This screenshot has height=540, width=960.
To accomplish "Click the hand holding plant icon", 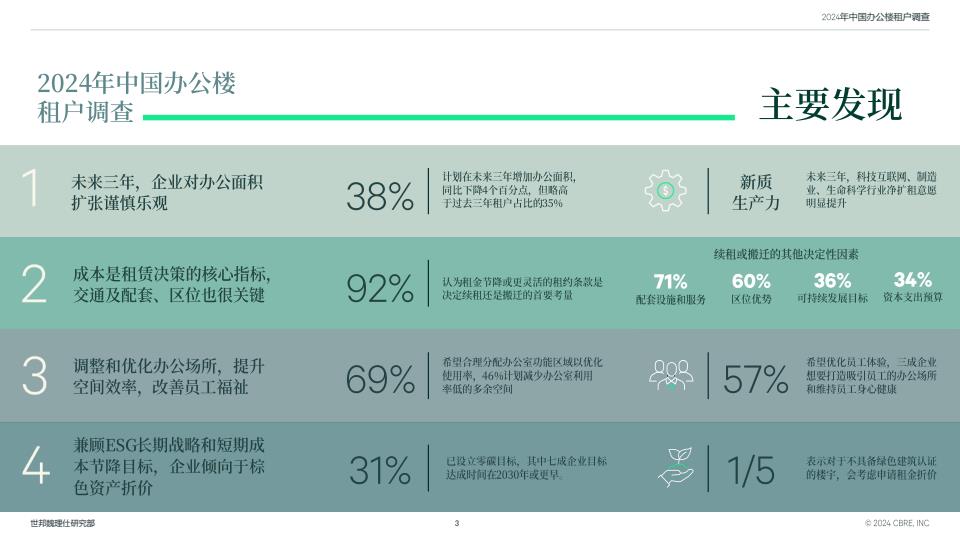I will click(675, 467).
